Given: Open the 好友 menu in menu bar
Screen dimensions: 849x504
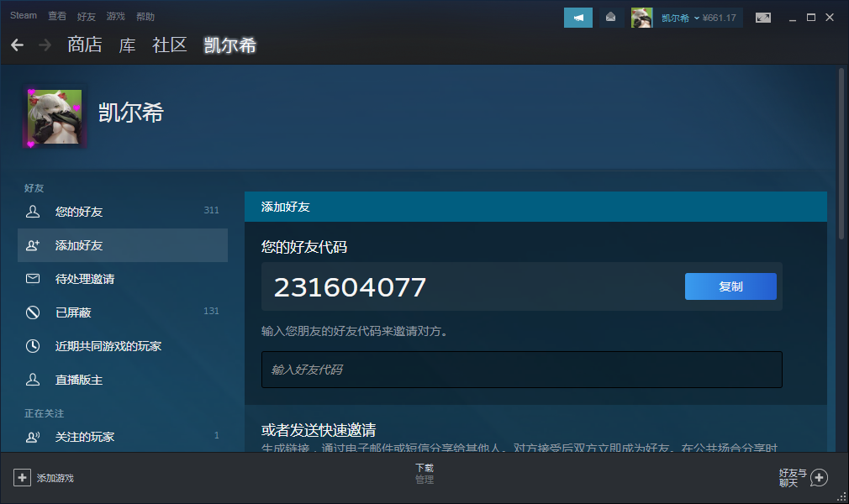Looking at the screenshot, I should tap(86, 17).
